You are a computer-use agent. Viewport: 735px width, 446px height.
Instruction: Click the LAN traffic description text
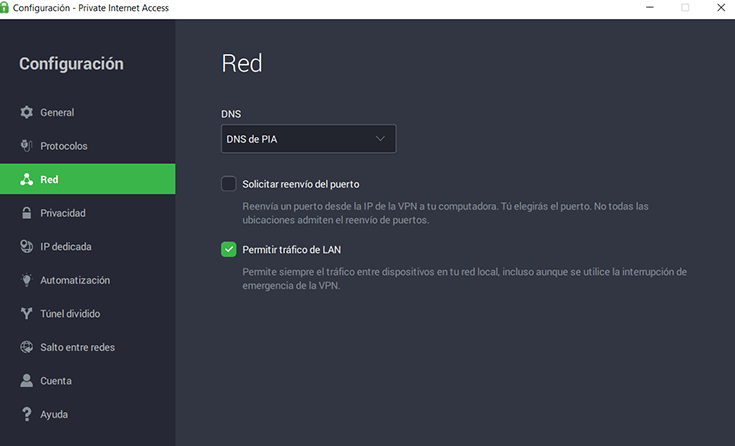465,279
